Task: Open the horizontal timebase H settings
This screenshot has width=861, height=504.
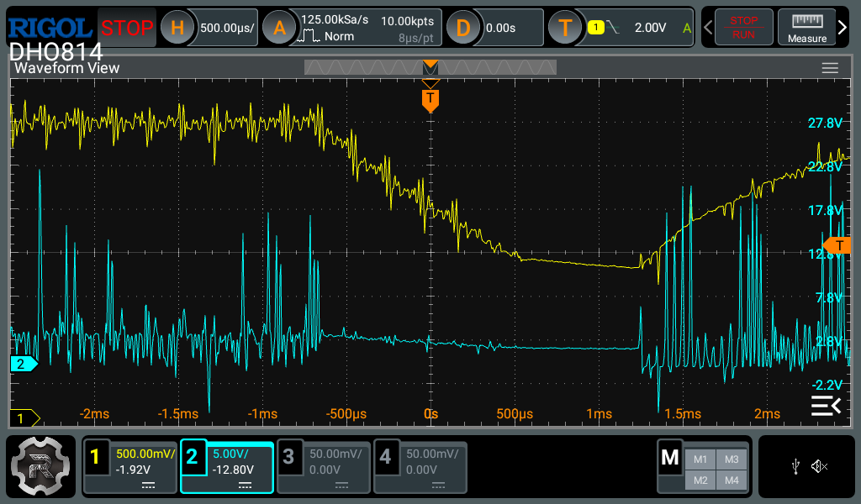Action: [177, 28]
